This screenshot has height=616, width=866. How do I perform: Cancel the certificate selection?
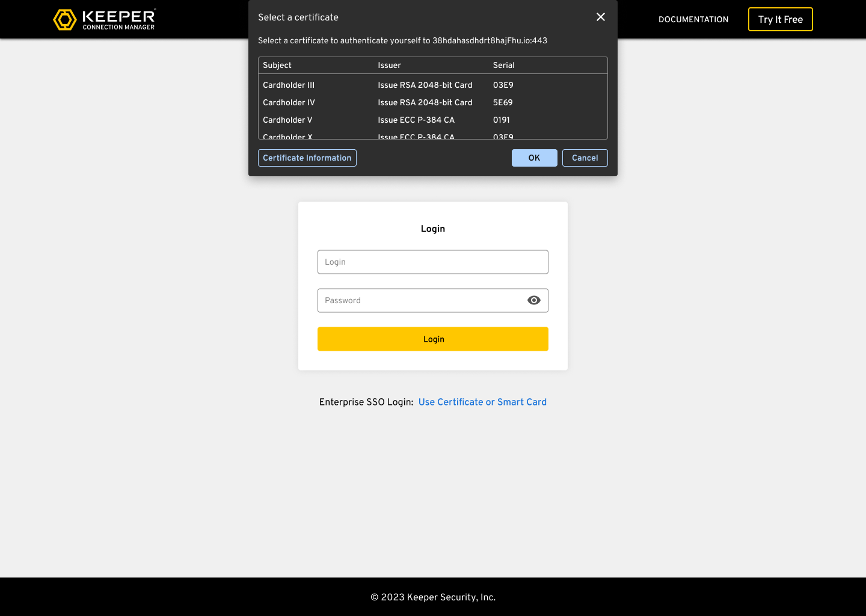click(585, 158)
